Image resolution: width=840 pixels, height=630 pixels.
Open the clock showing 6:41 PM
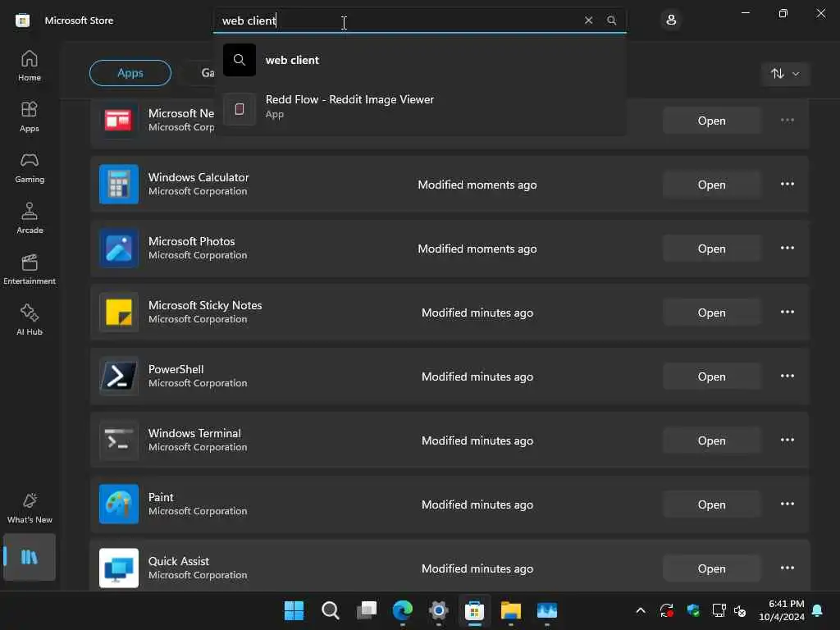tap(782, 610)
